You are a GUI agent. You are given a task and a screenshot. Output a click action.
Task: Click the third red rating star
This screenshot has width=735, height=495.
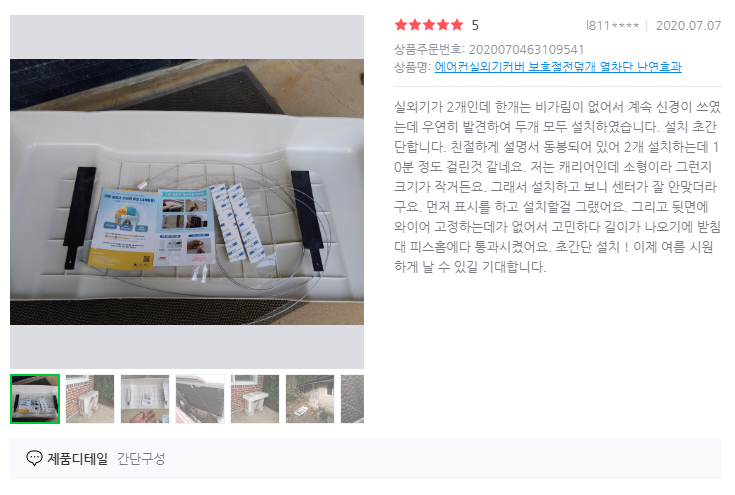point(429,25)
